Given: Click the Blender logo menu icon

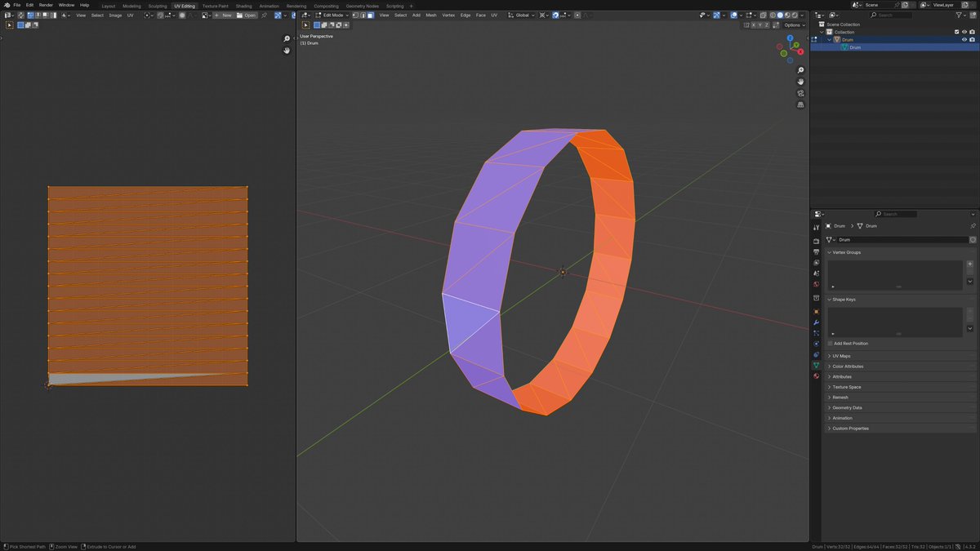Looking at the screenshot, I should [x=6, y=5].
